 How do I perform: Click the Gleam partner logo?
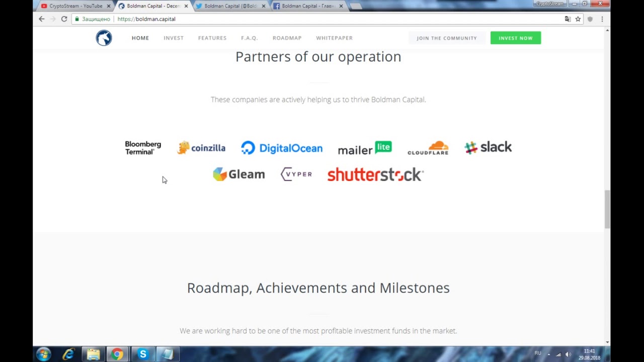(239, 174)
